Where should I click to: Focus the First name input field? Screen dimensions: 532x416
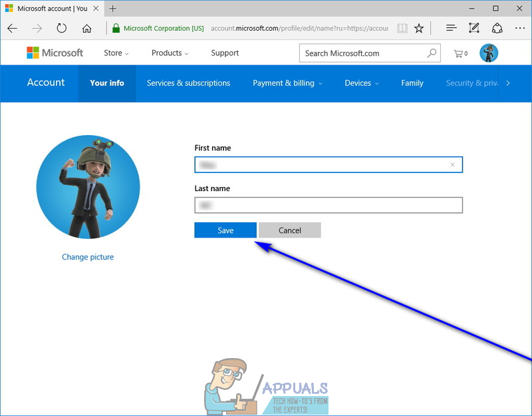(x=329, y=164)
